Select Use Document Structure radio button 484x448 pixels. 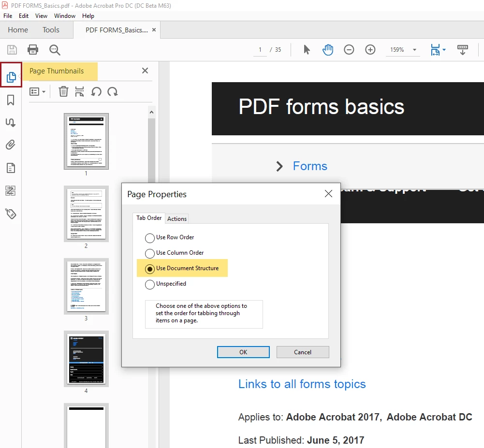pos(150,269)
